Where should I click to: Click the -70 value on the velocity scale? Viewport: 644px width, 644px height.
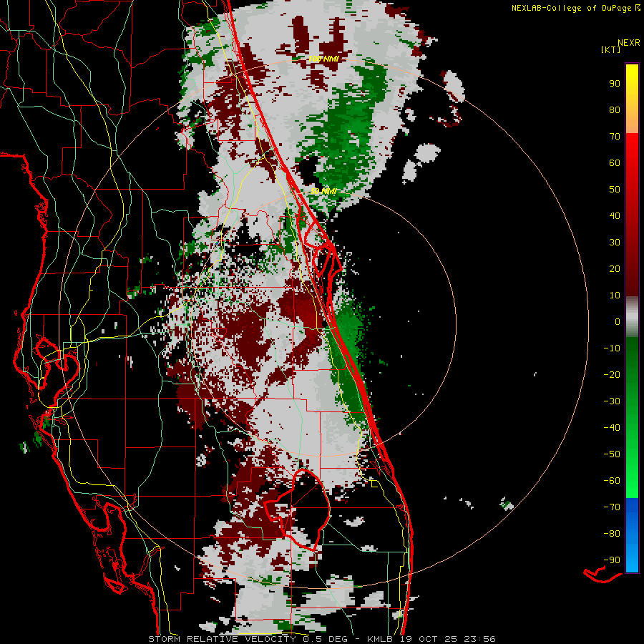pos(612,507)
